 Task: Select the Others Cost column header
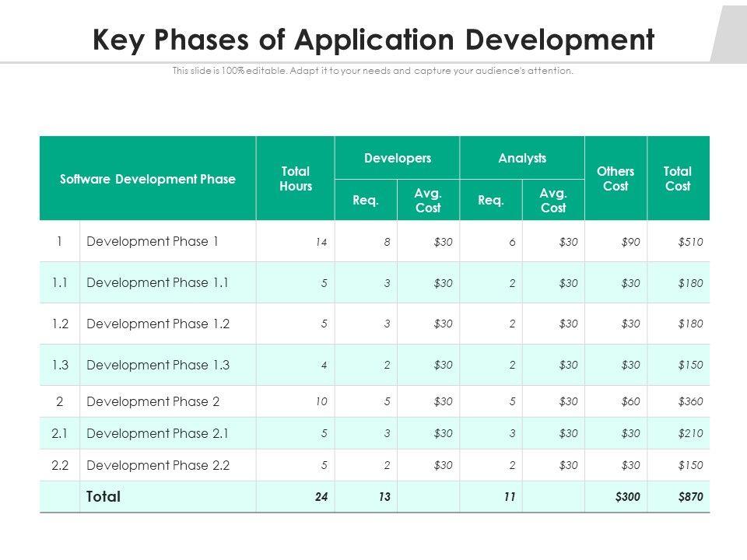pyautogui.click(x=615, y=179)
